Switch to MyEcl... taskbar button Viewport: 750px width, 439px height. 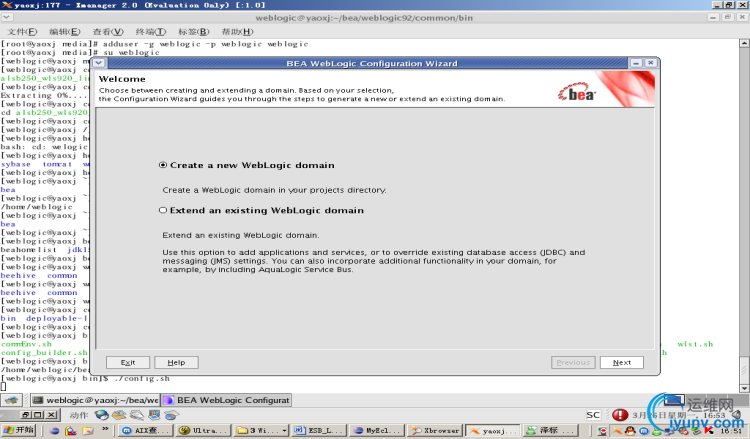pos(377,430)
